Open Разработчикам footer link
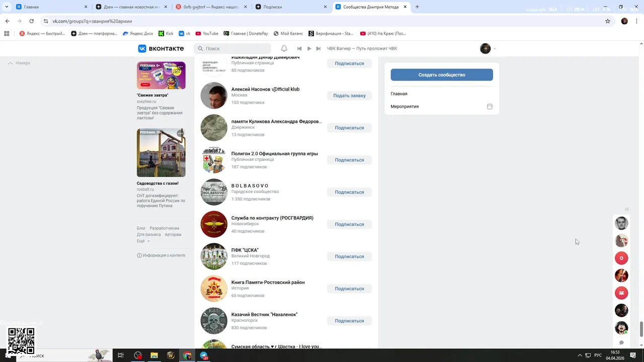644x362 pixels. pyautogui.click(x=164, y=228)
